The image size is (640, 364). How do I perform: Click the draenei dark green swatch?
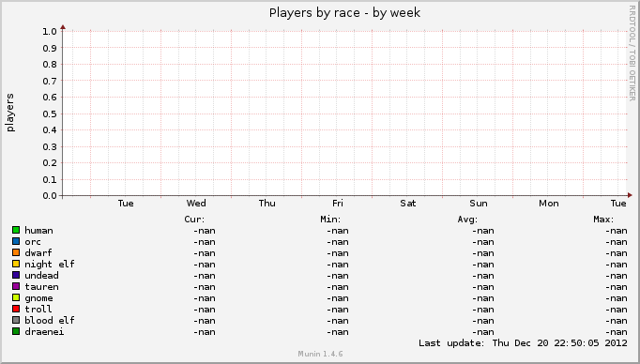(x=16, y=331)
